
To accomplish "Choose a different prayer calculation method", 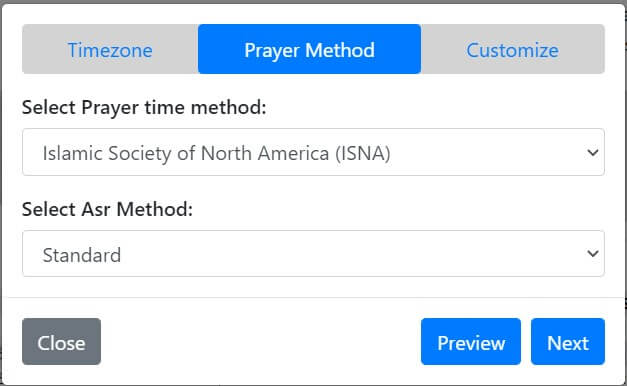I will click(x=314, y=152).
